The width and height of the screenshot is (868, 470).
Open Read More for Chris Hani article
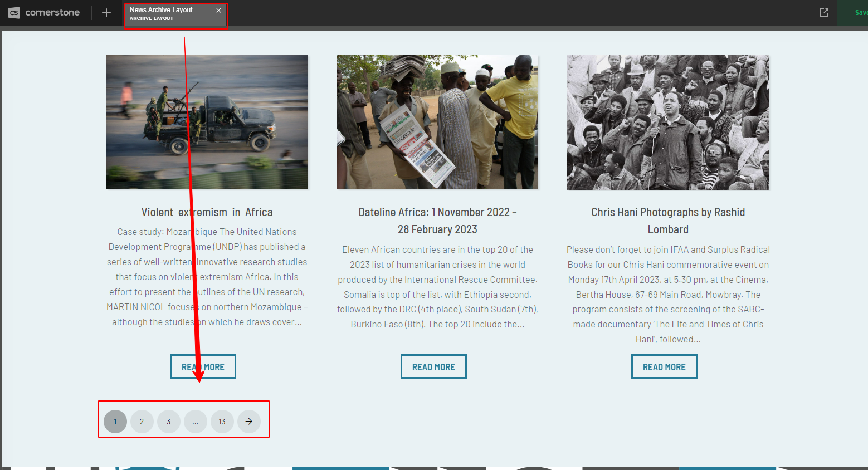(664, 367)
